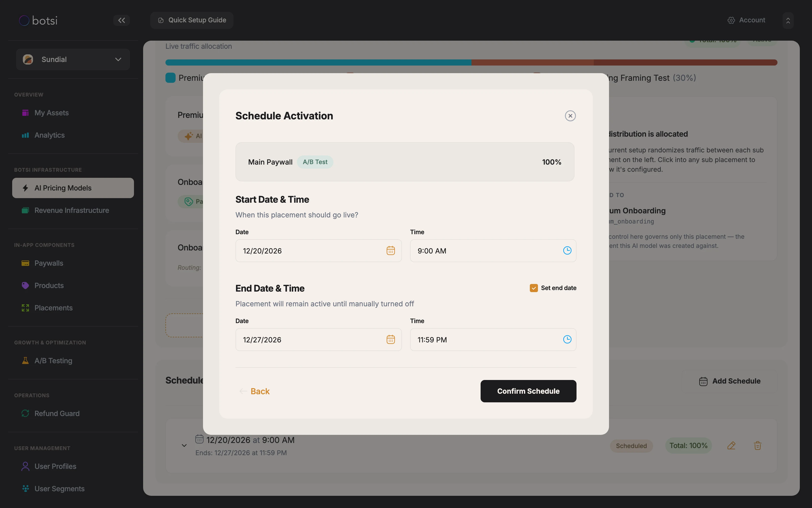Click the end time field 11:59 PM

(x=493, y=339)
